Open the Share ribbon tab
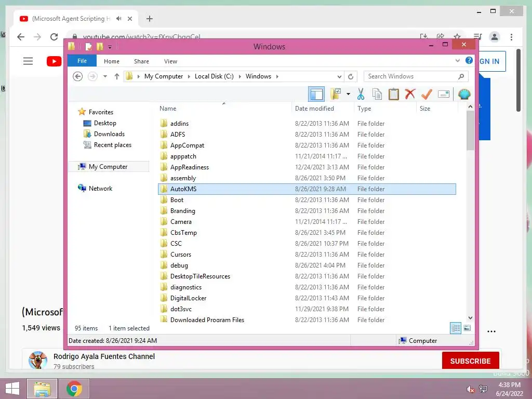The width and height of the screenshot is (532, 399). [x=141, y=61]
